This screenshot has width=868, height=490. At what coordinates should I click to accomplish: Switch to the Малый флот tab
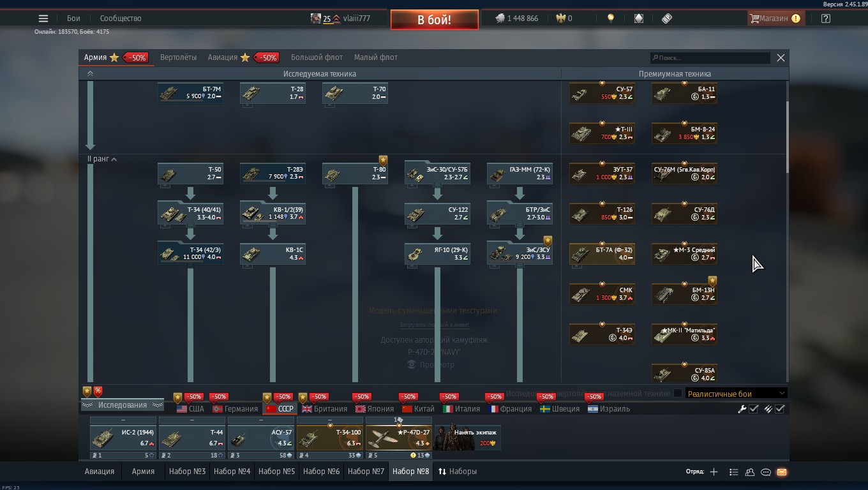[x=376, y=57]
